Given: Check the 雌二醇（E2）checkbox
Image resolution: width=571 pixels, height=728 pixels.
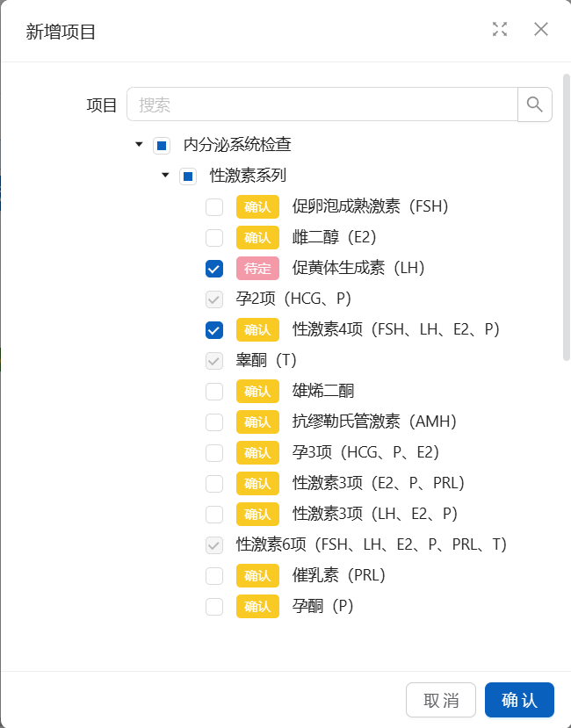Looking at the screenshot, I should pos(214,238).
